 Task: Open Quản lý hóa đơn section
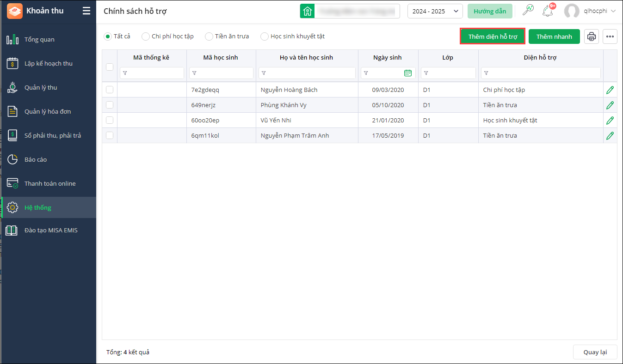[x=48, y=112]
